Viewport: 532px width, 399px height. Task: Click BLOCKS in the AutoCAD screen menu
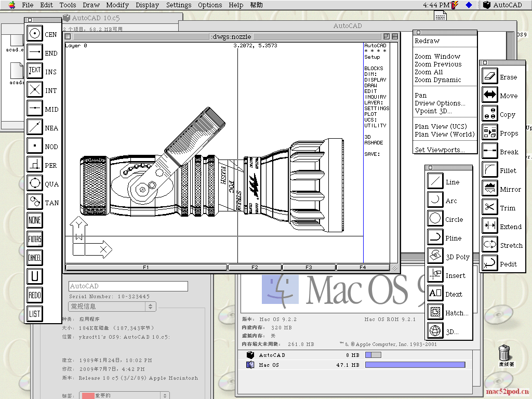point(374,68)
